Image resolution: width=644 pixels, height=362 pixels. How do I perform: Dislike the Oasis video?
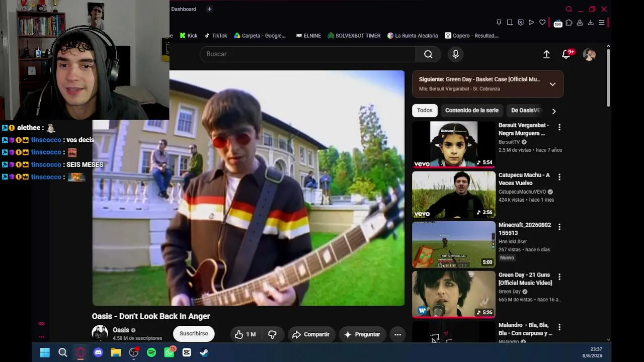(272, 334)
